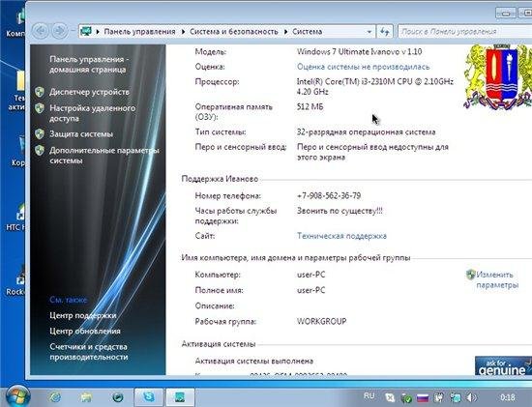The image size is (532, 407).
Task: Select 32-разрядная операционная система text
Action: pyautogui.click(x=366, y=131)
